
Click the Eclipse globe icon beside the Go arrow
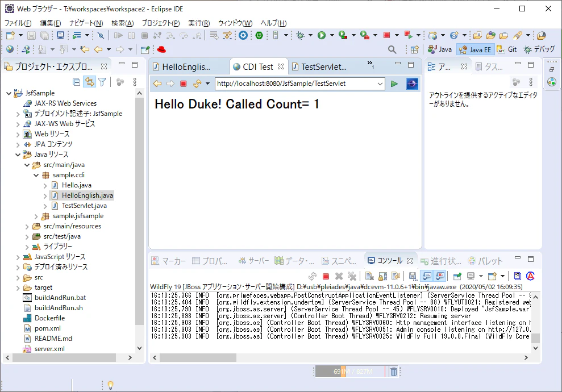tap(412, 84)
